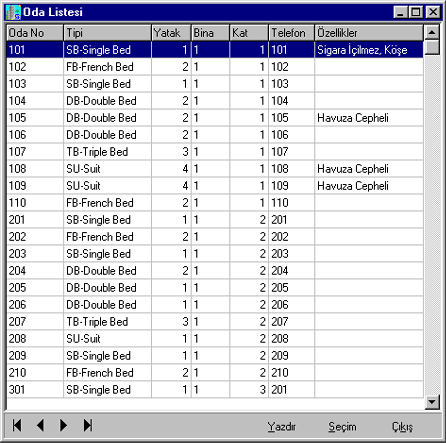446x443 pixels.
Task: Go to the next record
Action: pyautogui.click(x=63, y=426)
